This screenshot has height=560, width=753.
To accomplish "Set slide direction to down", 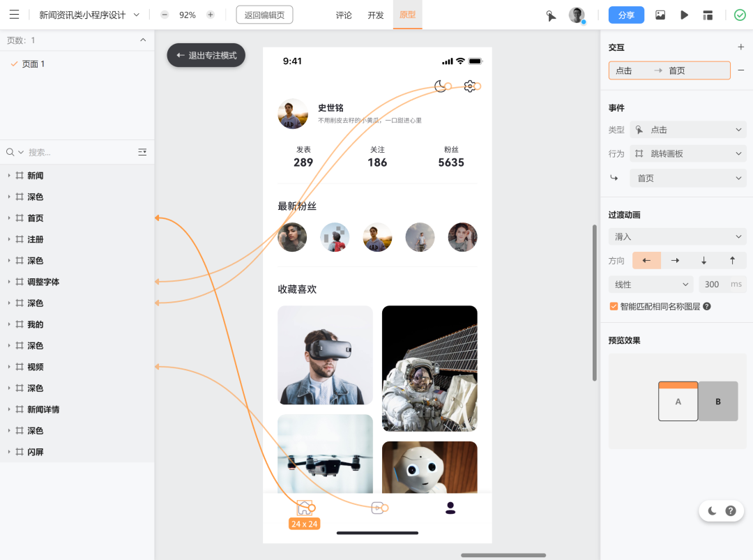I will 703,260.
